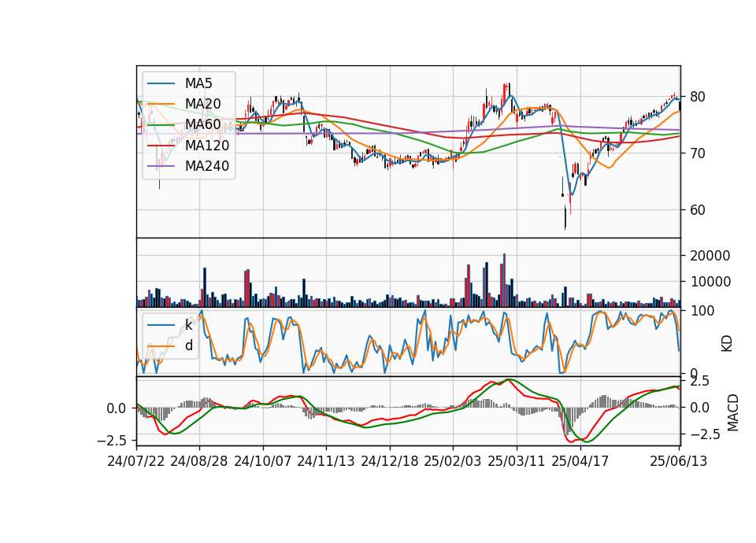
Task: Click the price axis value 70
Action: (x=697, y=153)
